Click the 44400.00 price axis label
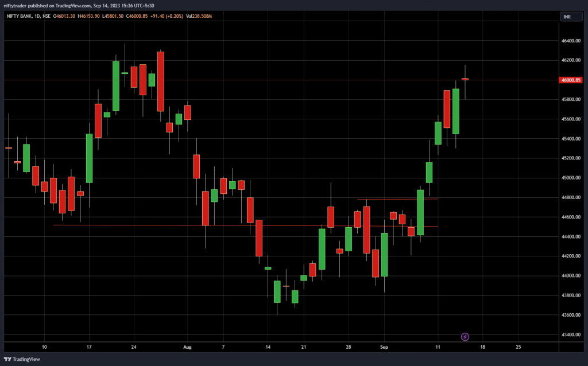 571,237
